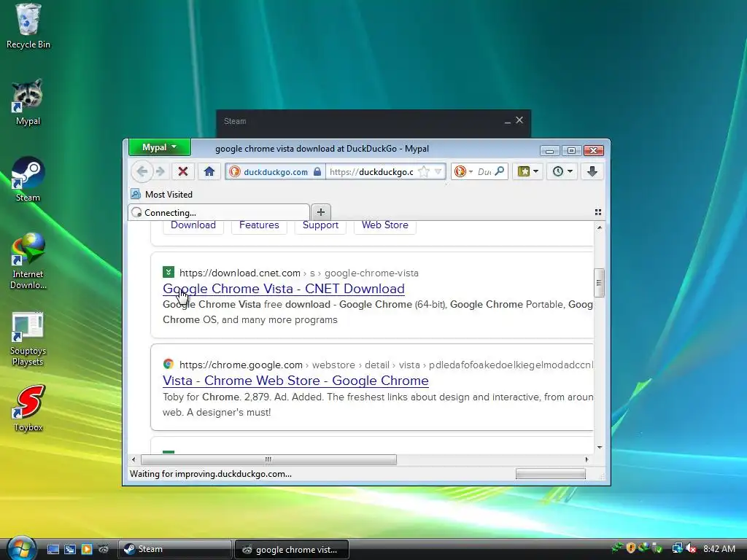Click the CNET green favicon
Image resolution: width=747 pixels, height=560 pixels.
pyautogui.click(x=169, y=273)
